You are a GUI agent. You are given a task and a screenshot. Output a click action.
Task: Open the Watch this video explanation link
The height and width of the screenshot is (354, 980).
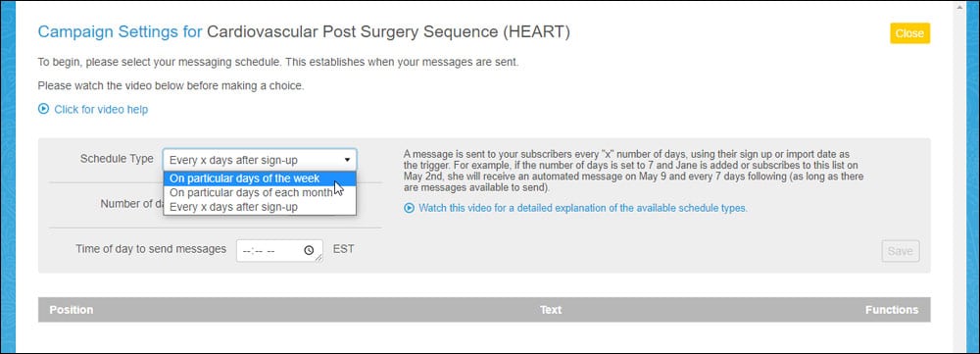pos(582,208)
